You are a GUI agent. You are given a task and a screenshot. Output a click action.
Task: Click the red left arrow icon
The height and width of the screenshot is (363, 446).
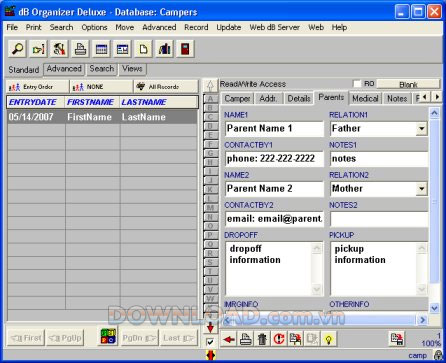(229, 339)
